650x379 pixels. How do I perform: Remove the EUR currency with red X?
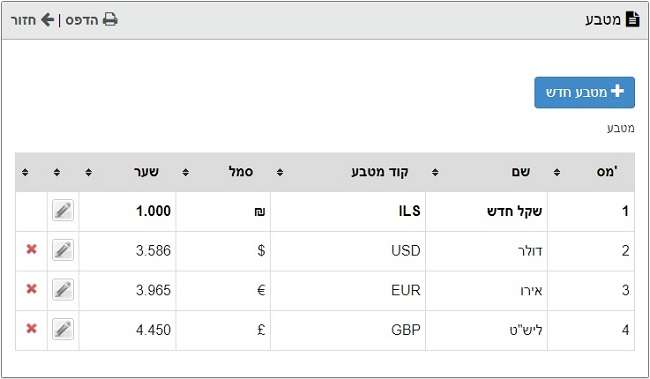pyautogui.click(x=32, y=289)
